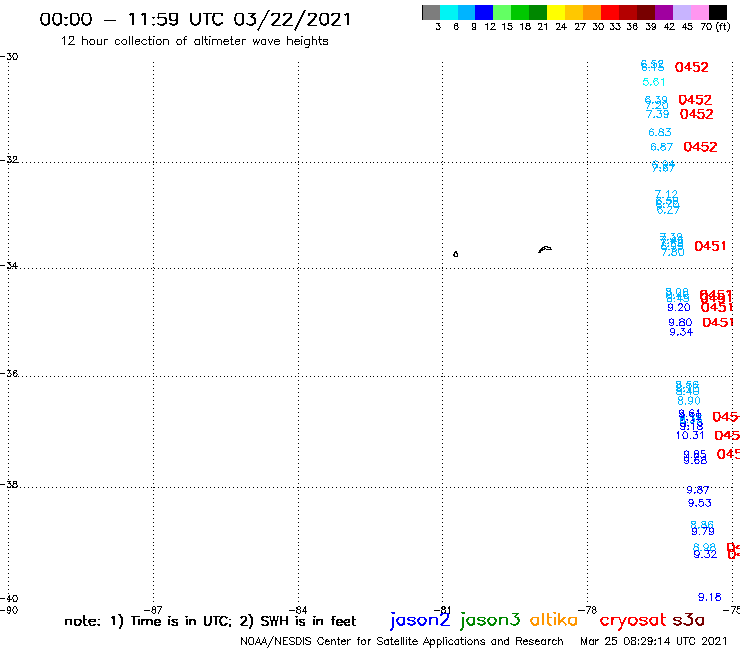
Task: Click the 9.18 wave height value
Action: tap(710, 598)
